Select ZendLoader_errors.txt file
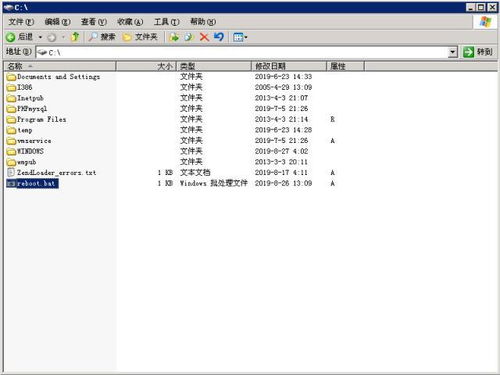Image resolution: width=500 pixels, height=375 pixels. (52, 173)
